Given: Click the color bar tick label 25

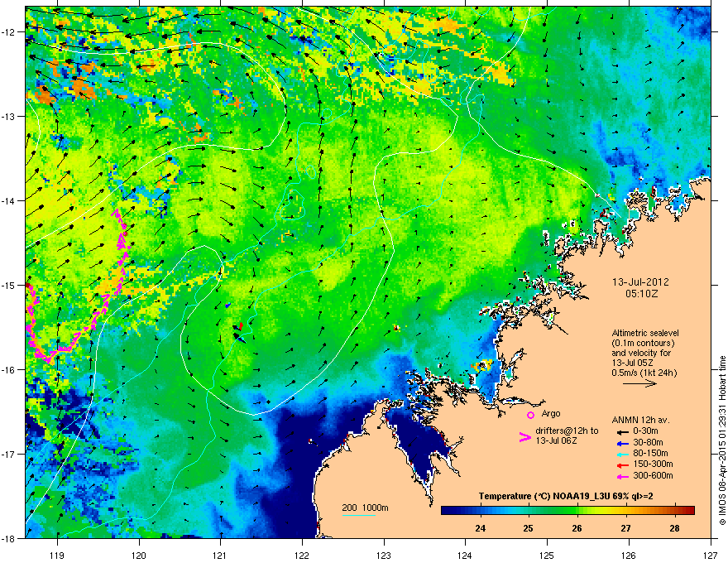Looking at the screenshot, I should (528, 528).
